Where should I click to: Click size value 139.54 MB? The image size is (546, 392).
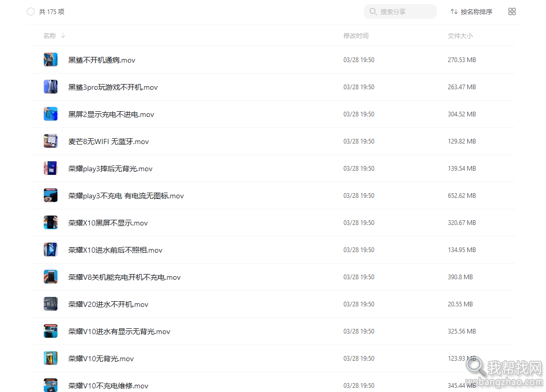(462, 169)
